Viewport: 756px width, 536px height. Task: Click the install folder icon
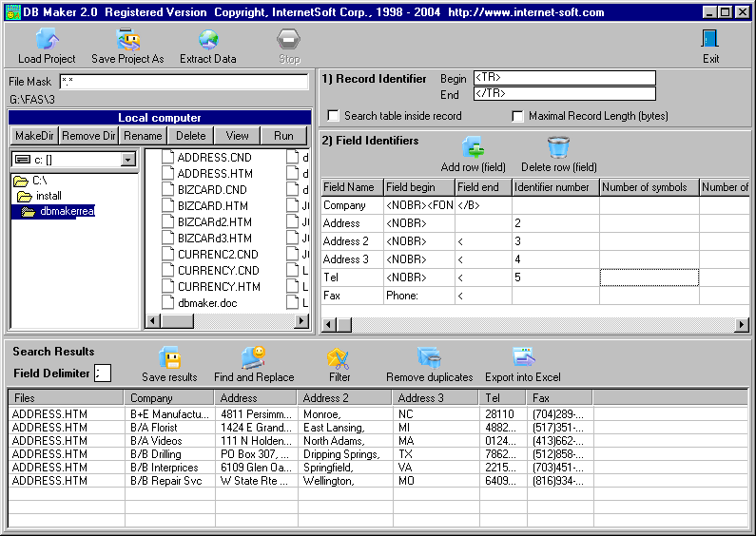pos(24,196)
